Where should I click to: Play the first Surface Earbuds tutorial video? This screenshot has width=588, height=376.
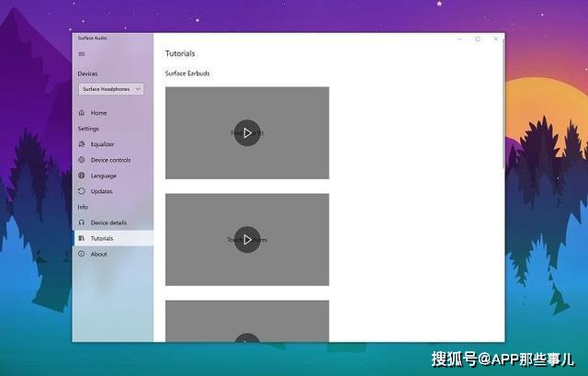point(247,132)
